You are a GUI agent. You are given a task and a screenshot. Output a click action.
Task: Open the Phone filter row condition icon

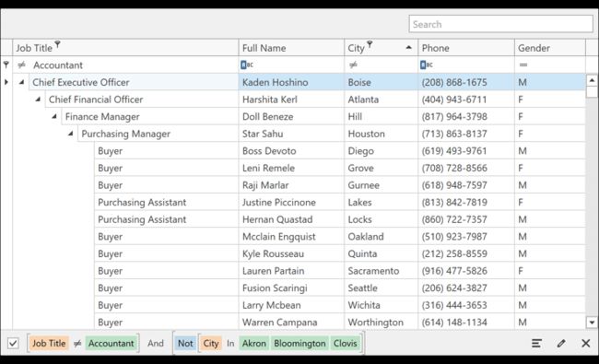click(x=427, y=65)
